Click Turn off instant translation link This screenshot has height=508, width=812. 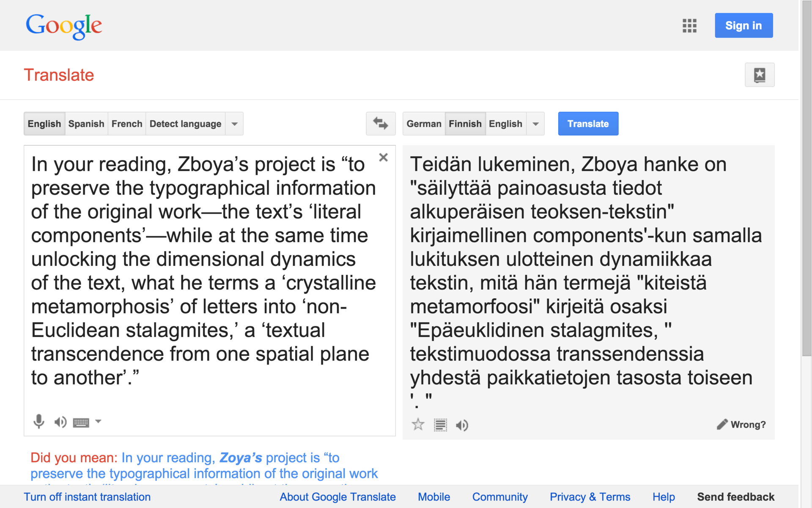[x=87, y=497]
